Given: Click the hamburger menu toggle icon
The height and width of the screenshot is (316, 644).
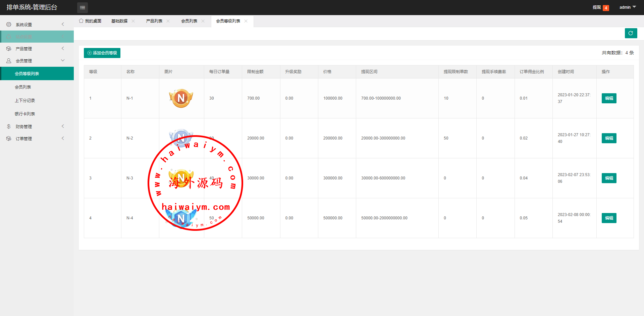Looking at the screenshot, I should point(83,7).
